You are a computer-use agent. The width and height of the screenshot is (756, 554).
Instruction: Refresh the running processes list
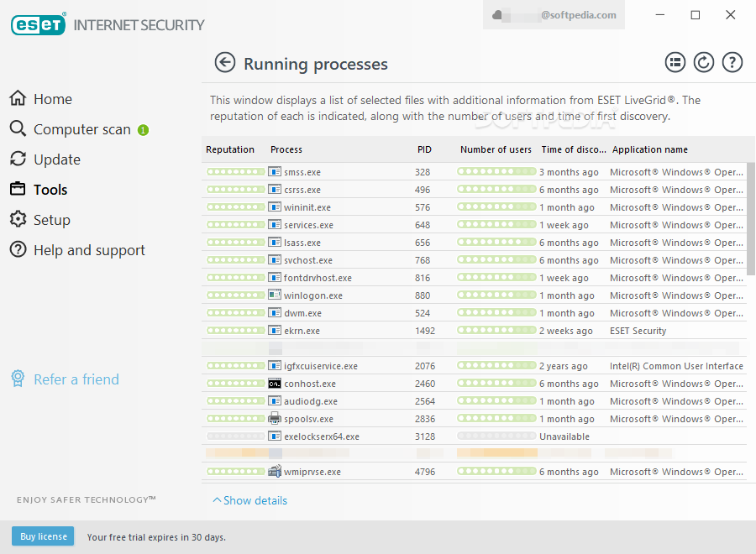pyautogui.click(x=703, y=63)
